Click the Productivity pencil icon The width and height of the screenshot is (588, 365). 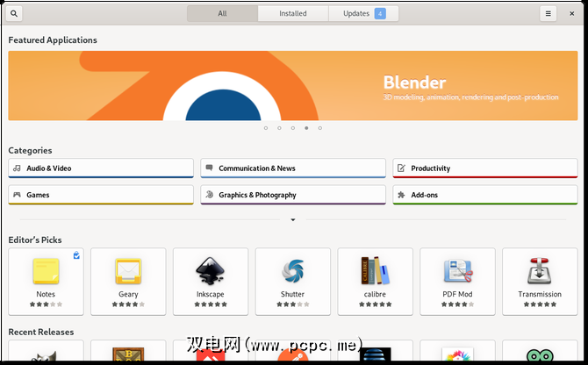[401, 168]
